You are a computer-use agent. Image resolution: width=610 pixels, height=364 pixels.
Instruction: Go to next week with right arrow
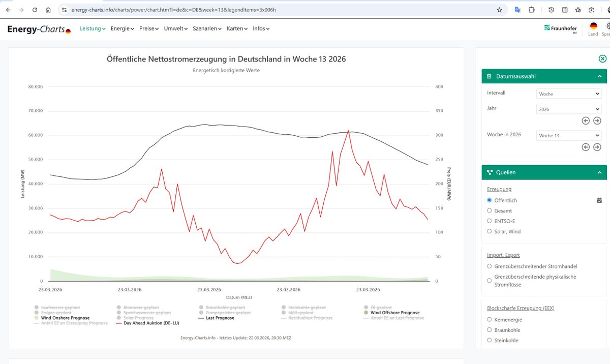597,147
